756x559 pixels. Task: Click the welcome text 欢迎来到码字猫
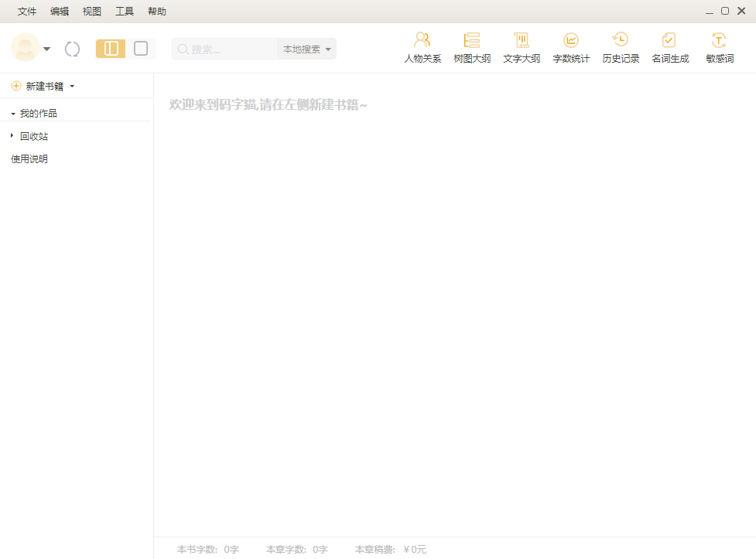pos(268,104)
